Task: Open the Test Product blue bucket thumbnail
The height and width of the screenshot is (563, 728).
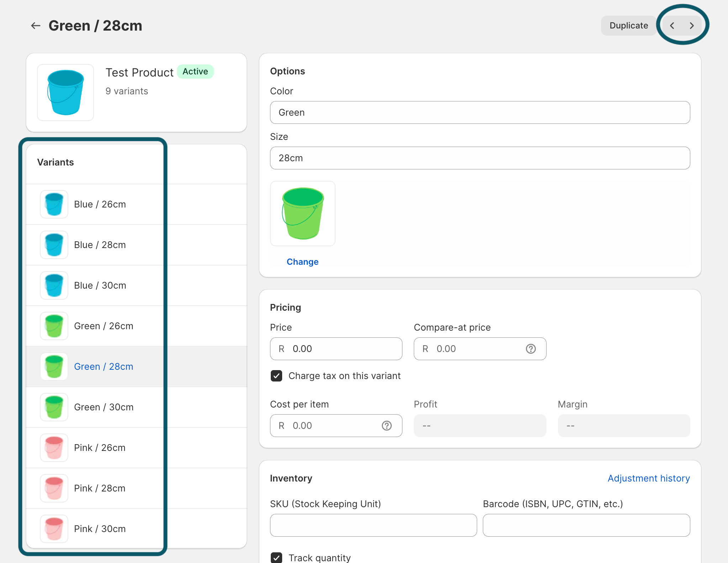Action: [x=65, y=93]
